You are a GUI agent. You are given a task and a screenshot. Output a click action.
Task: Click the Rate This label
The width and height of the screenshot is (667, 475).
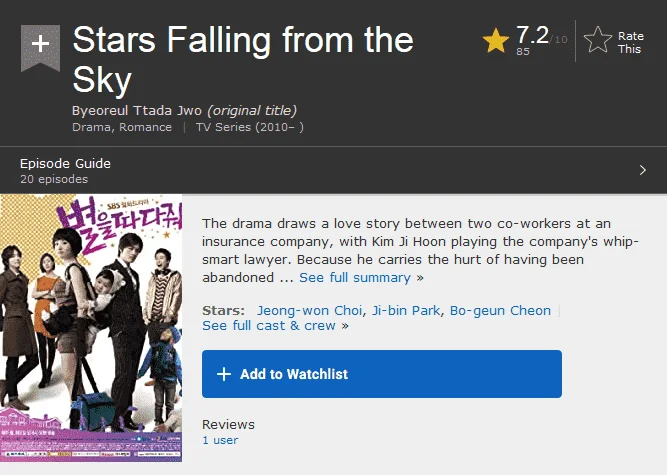pos(630,43)
